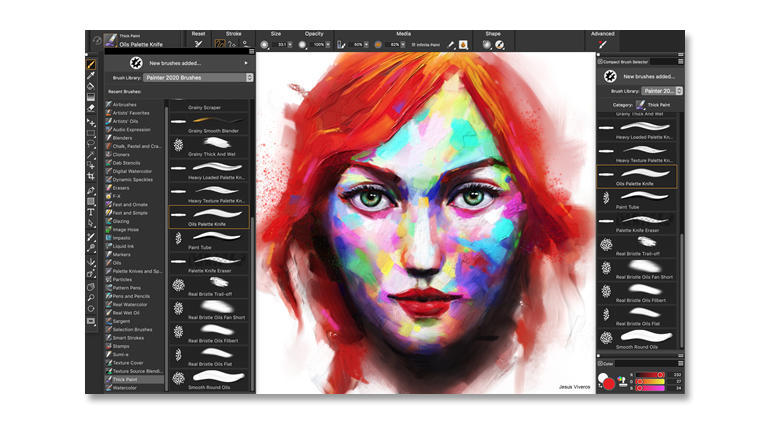Click the Size value field
The height and width of the screenshot is (433, 770).
281,45
